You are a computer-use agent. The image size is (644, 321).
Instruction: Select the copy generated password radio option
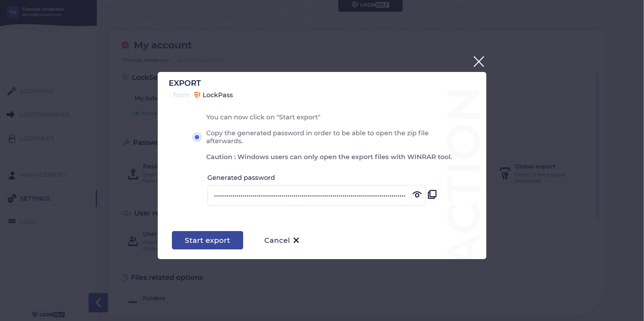pyautogui.click(x=196, y=137)
